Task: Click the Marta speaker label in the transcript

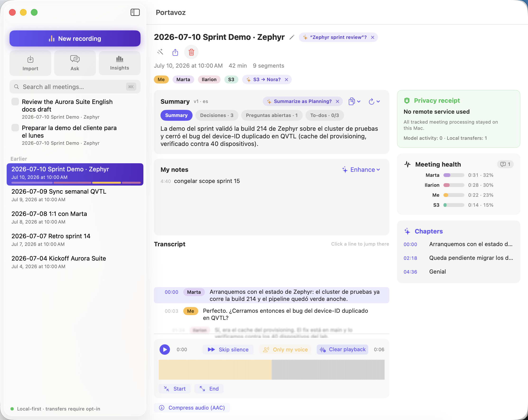Action: click(x=194, y=292)
